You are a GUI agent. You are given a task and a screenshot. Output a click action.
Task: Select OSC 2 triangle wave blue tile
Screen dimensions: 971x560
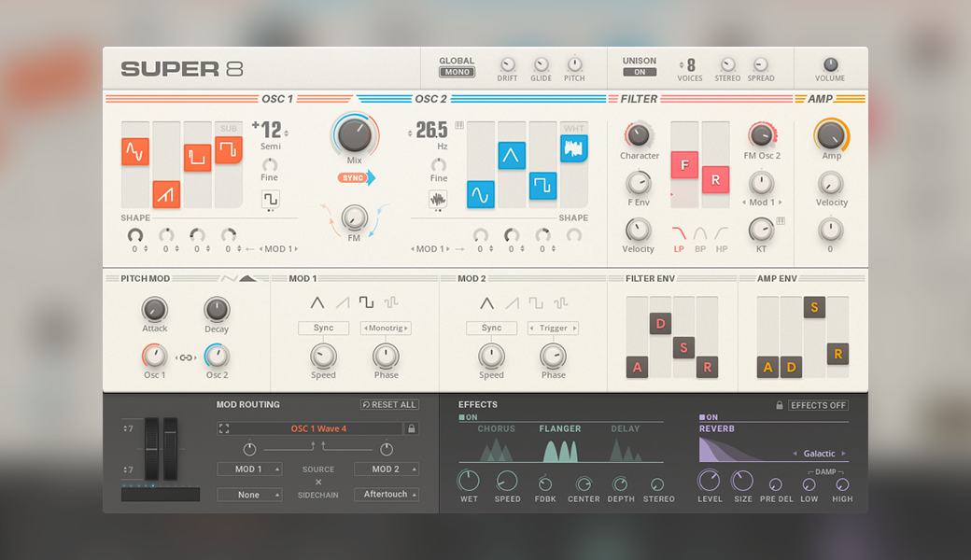(512, 155)
